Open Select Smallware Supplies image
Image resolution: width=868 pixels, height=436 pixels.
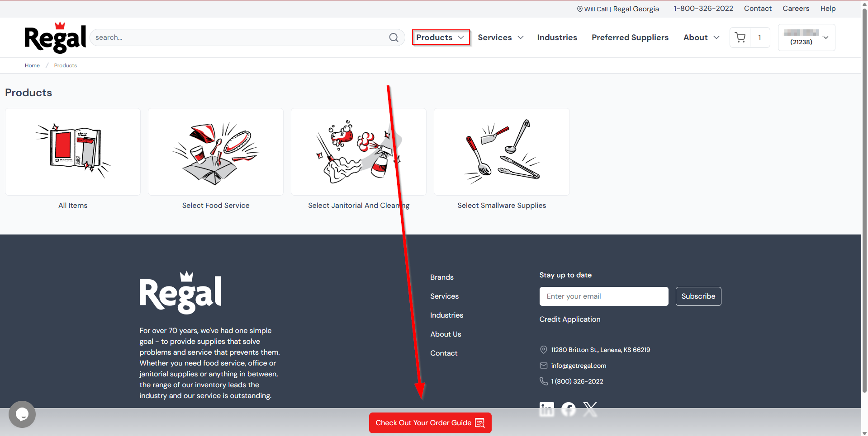point(502,152)
